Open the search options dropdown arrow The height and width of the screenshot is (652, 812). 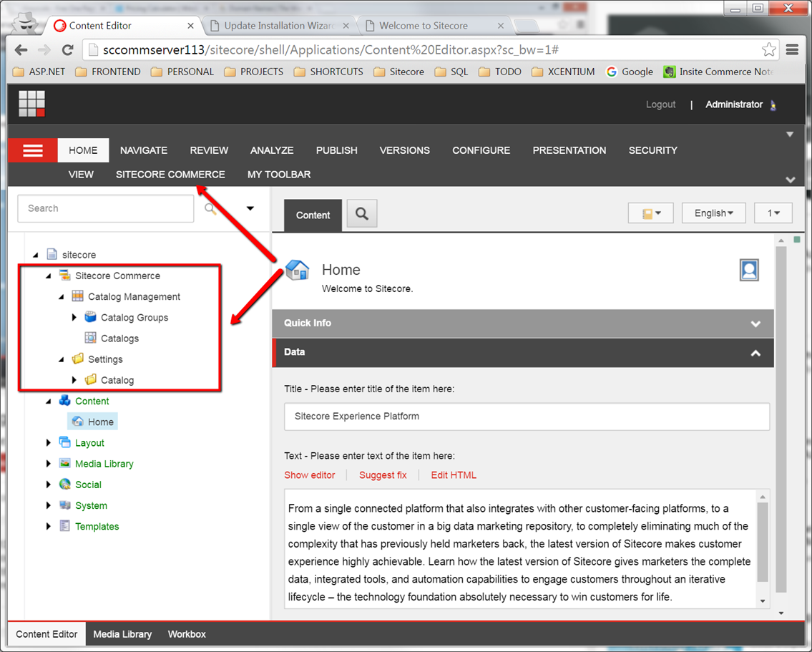pos(250,208)
